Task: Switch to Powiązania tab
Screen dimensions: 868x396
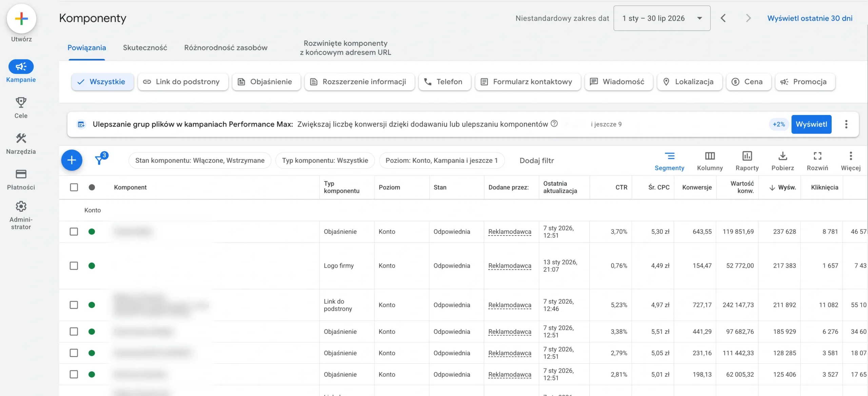Action: (86, 48)
